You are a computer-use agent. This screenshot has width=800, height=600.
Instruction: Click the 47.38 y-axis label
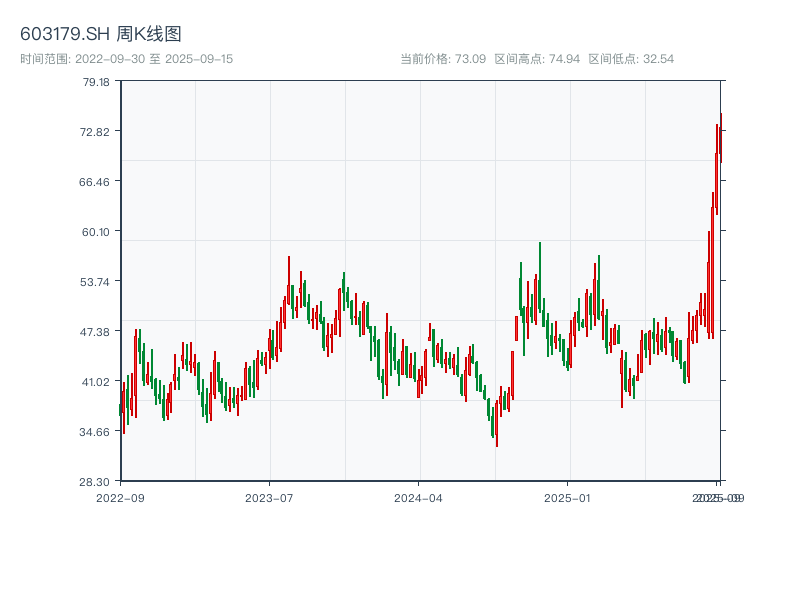tap(96, 332)
